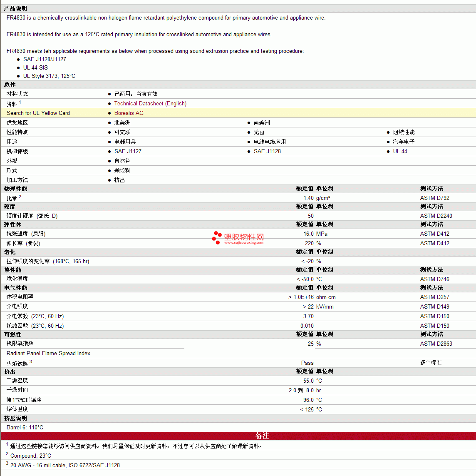The height and width of the screenshot is (476, 476).
Task: Select the '汽车电子' usage entry
Action: tap(404, 142)
